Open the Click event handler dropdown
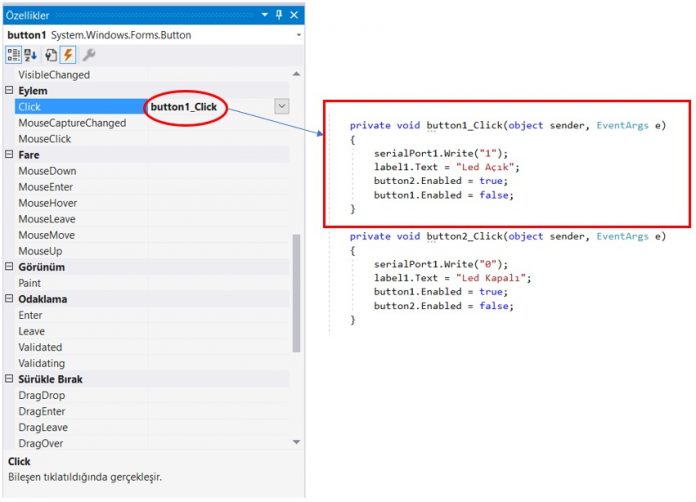This screenshot has width=696, height=502. (282, 107)
